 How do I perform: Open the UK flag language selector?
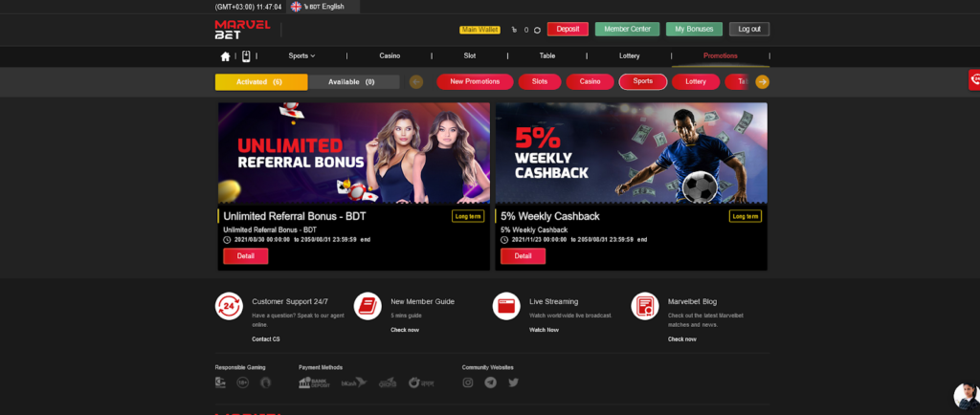click(297, 7)
